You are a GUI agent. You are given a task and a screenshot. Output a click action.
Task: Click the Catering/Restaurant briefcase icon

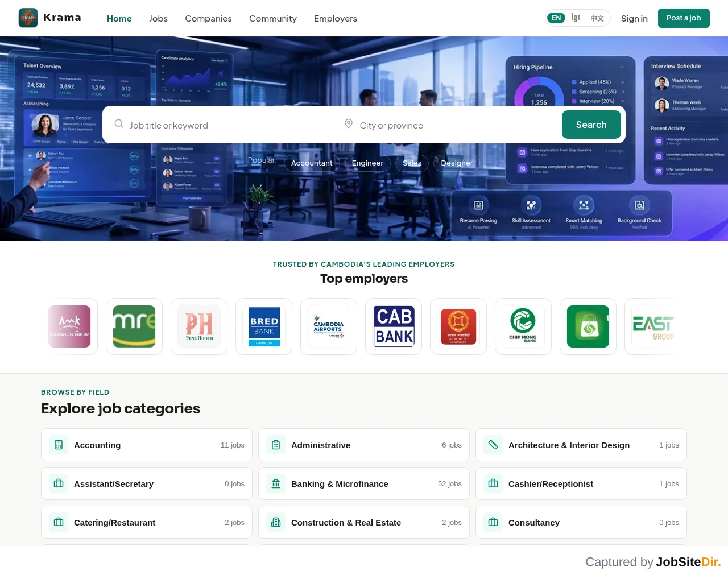point(59,522)
